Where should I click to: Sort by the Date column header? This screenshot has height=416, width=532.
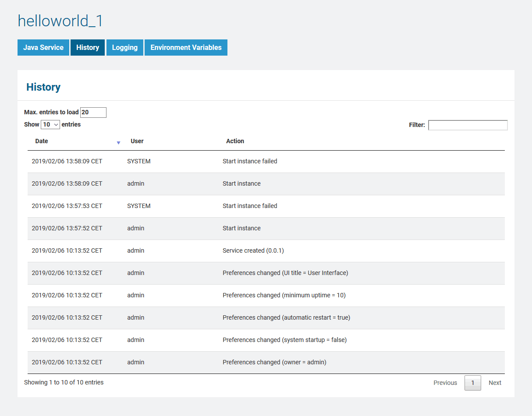(x=42, y=141)
